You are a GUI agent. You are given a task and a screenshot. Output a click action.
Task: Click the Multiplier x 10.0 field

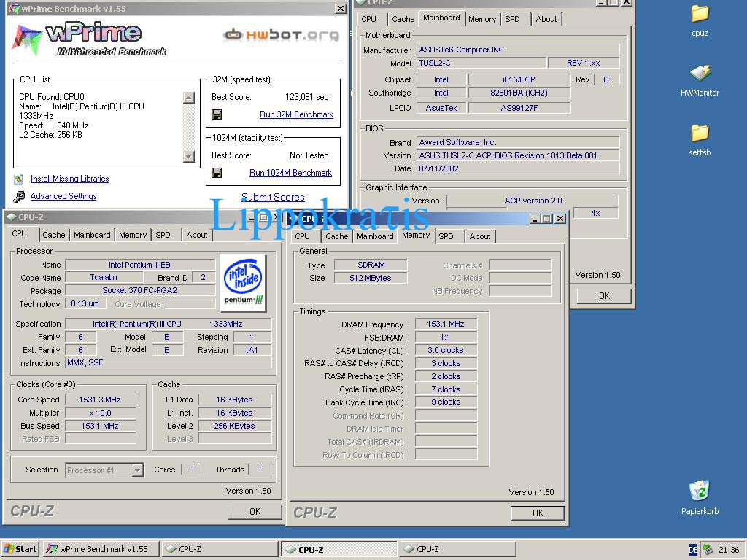tap(100, 413)
